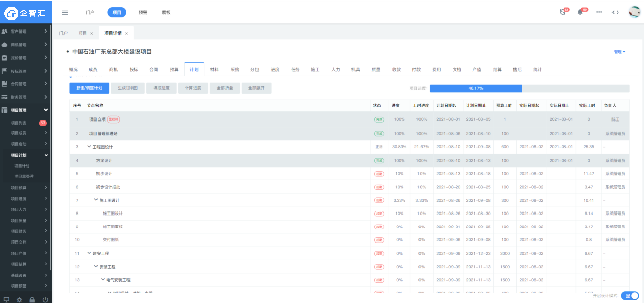Open the bell alerts icon
This screenshot has height=303, width=644.
580,12
